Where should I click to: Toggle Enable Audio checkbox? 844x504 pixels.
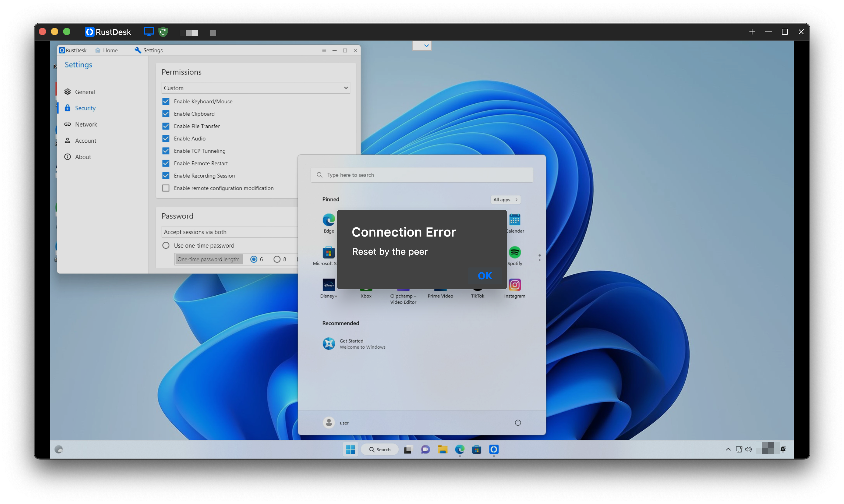tap(166, 138)
